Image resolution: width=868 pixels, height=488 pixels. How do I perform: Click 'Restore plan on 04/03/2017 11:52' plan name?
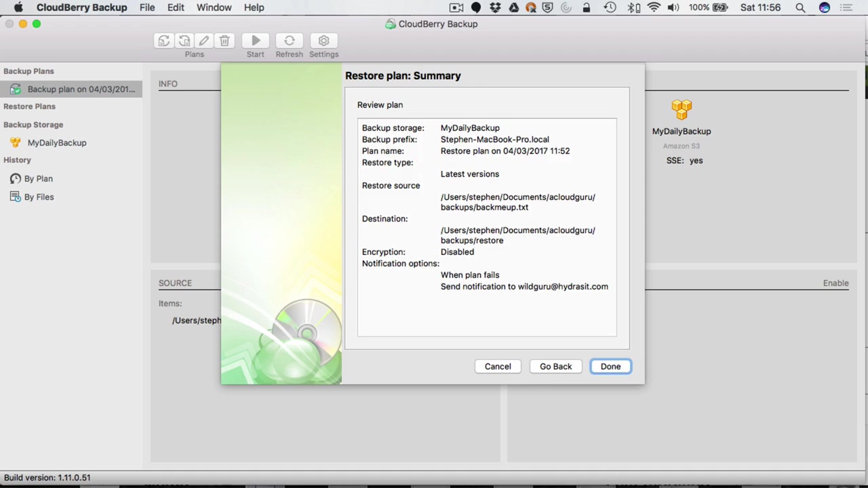pyautogui.click(x=505, y=150)
